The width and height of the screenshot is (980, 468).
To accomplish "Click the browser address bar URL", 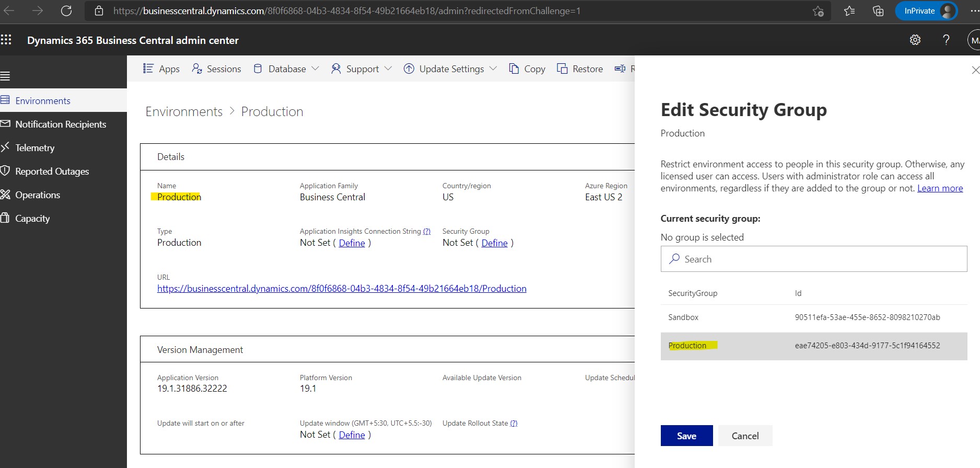I will point(347,11).
